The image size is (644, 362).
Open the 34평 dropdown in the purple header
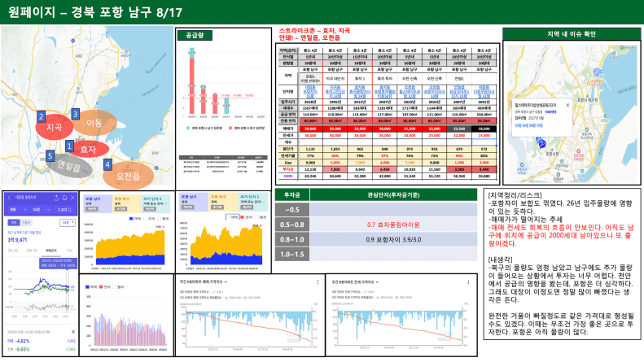42,209
